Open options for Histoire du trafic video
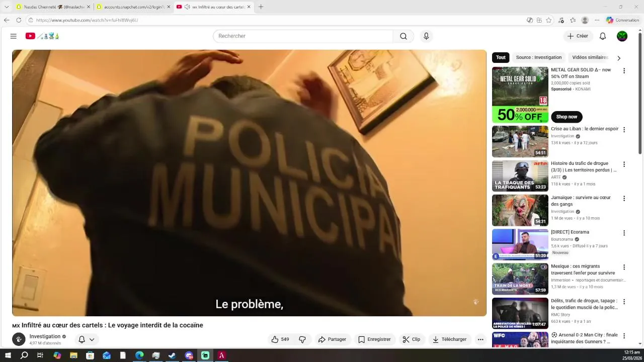644x362 pixels. (x=624, y=164)
